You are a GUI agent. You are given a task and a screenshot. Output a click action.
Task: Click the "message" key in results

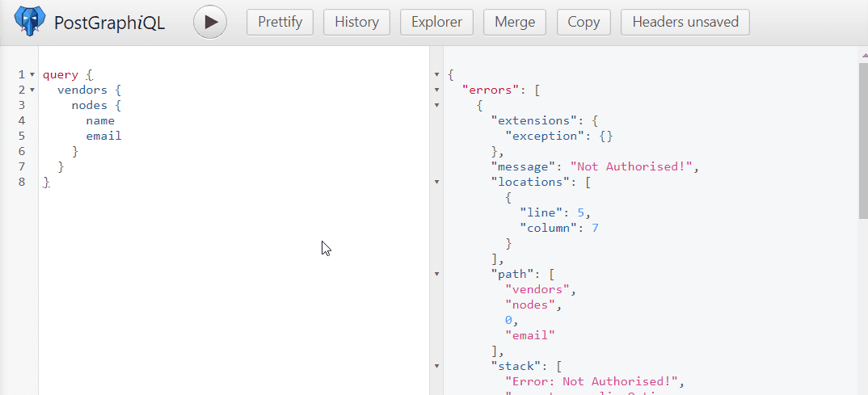523,166
